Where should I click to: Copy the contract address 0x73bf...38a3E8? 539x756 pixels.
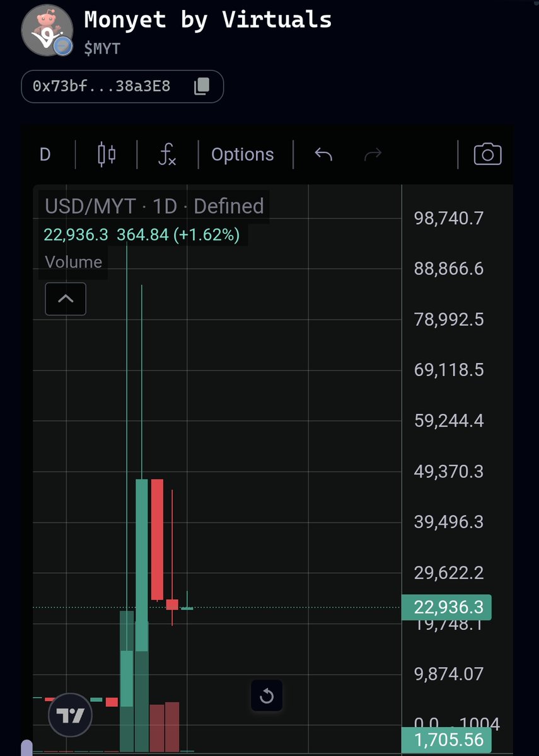(x=201, y=86)
